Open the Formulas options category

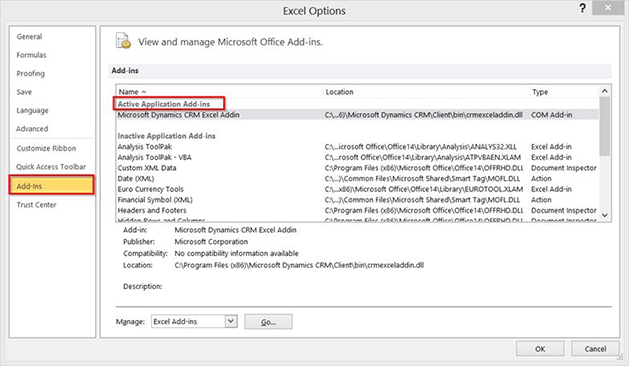[x=31, y=55]
